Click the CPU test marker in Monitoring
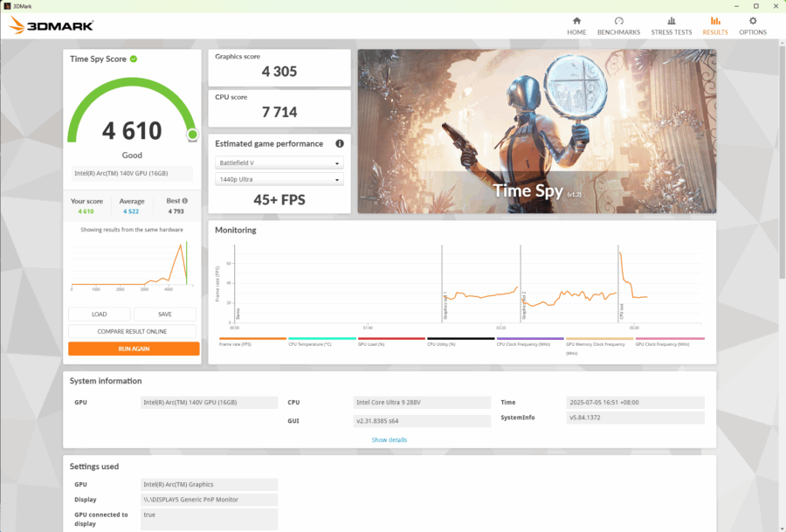786x532 pixels. (621, 311)
